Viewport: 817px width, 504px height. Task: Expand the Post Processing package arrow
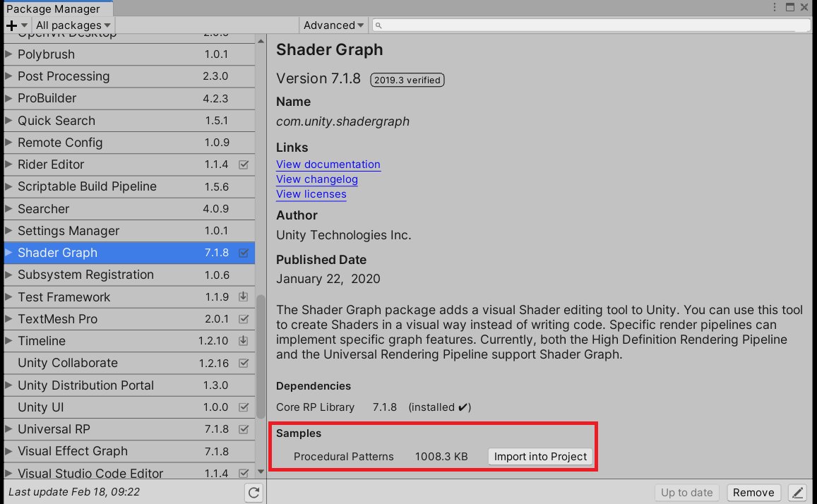click(x=8, y=76)
